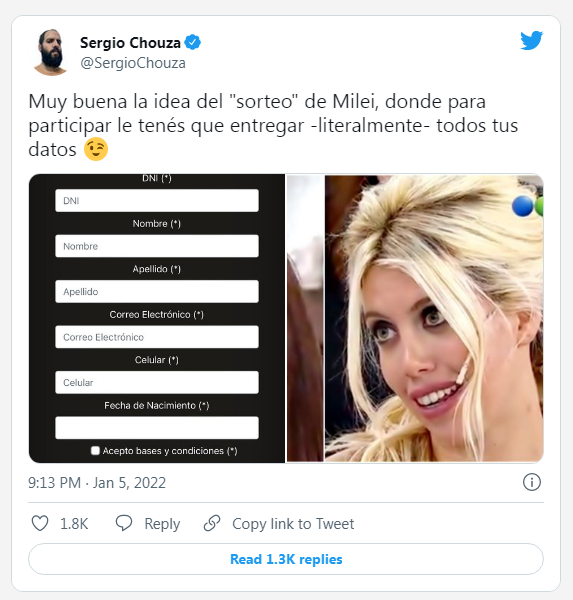Click the Copy link to Tweet text
Viewport: 573px width, 600px height.
[x=293, y=523]
